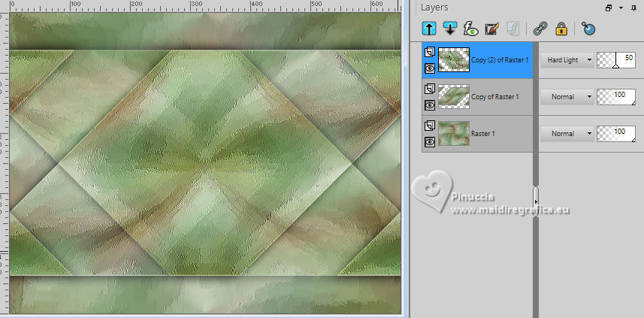Select the layer name Raster 1
This screenshot has width=644, height=318.
pyautogui.click(x=483, y=134)
